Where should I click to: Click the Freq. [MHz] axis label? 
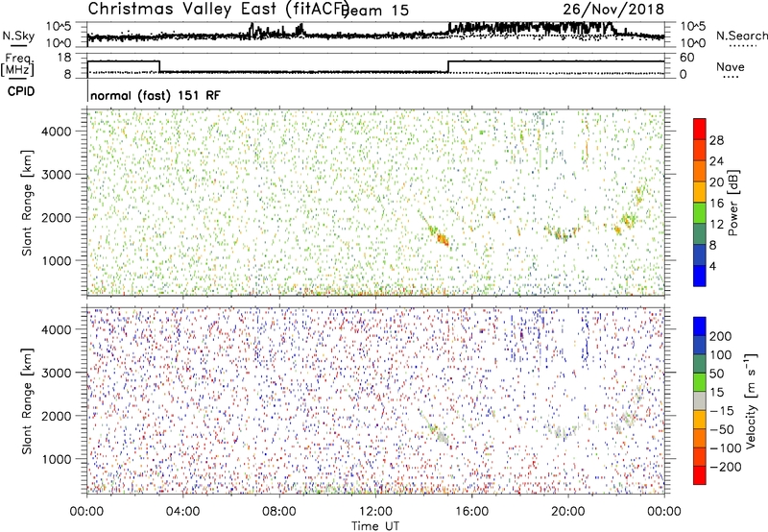tap(17, 65)
